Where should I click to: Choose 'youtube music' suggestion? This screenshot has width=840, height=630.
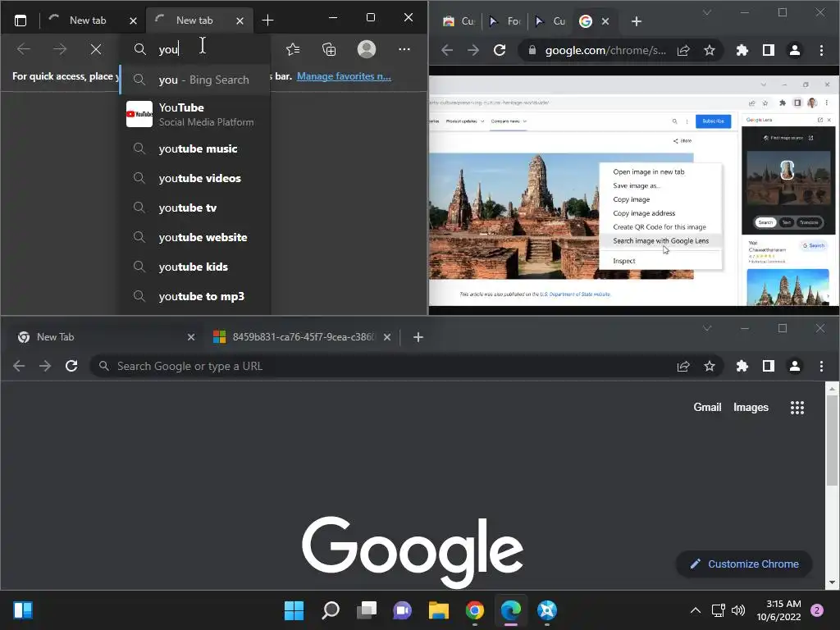196,149
